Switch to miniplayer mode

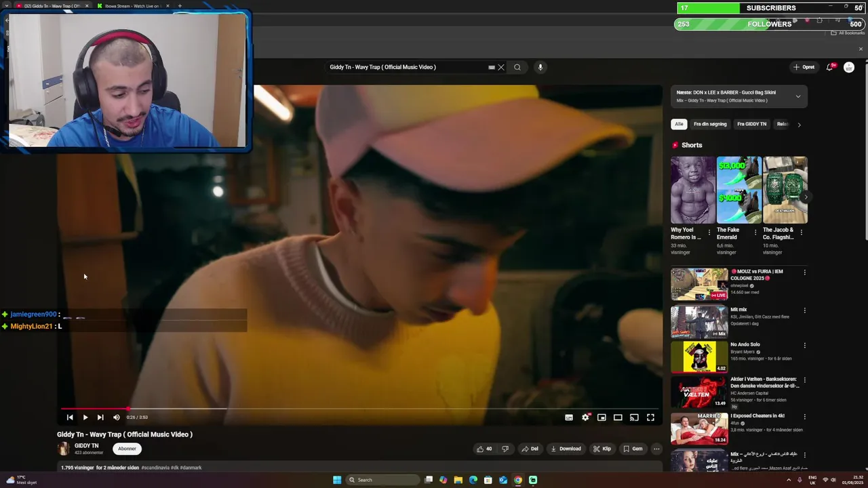601,418
